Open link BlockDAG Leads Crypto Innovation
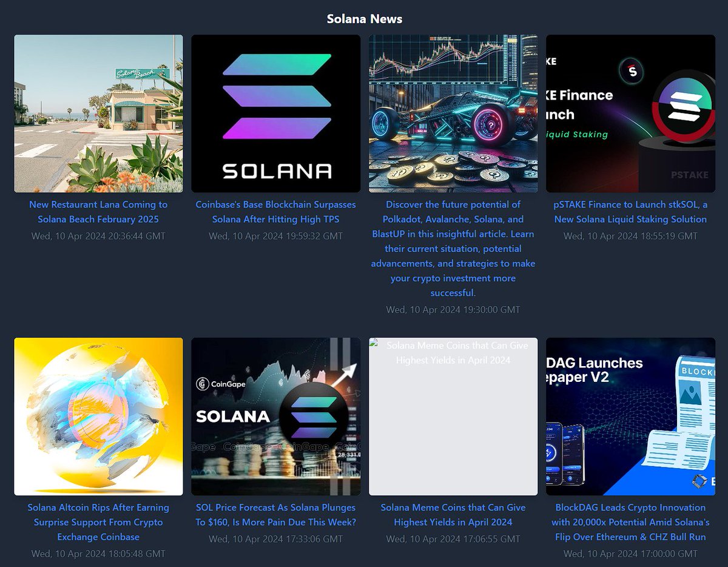This screenshot has width=728, height=567. (631, 522)
